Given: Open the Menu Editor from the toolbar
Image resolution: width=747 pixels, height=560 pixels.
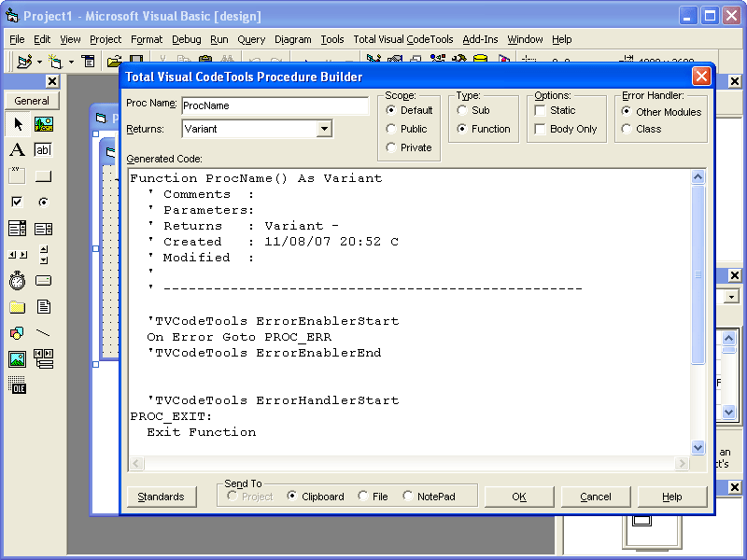Looking at the screenshot, I should (x=88, y=62).
